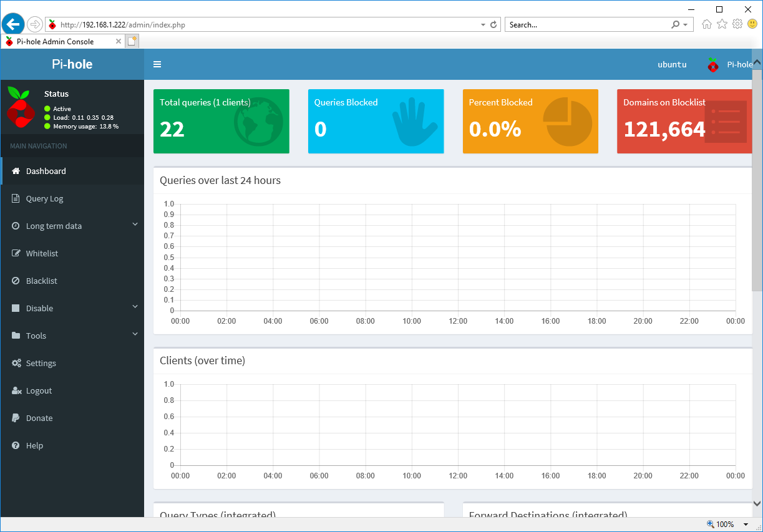Click the smiley feedback icon
The width and height of the screenshot is (763, 532).
coord(752,24)
